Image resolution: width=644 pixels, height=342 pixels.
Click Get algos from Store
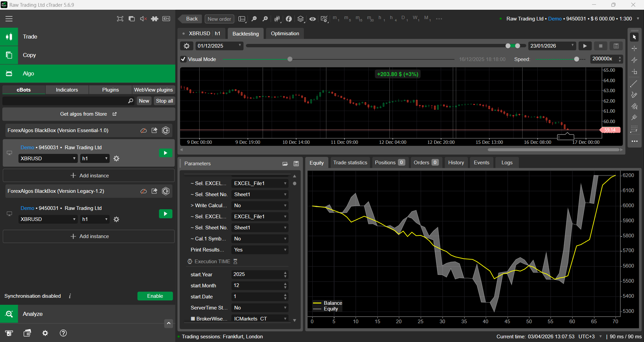pos(89,114)
